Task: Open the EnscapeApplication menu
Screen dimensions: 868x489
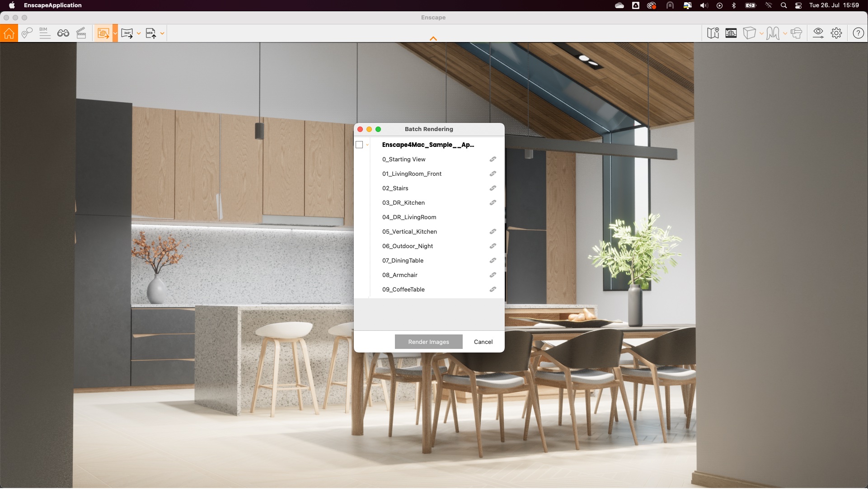Action: coord(52,5)
